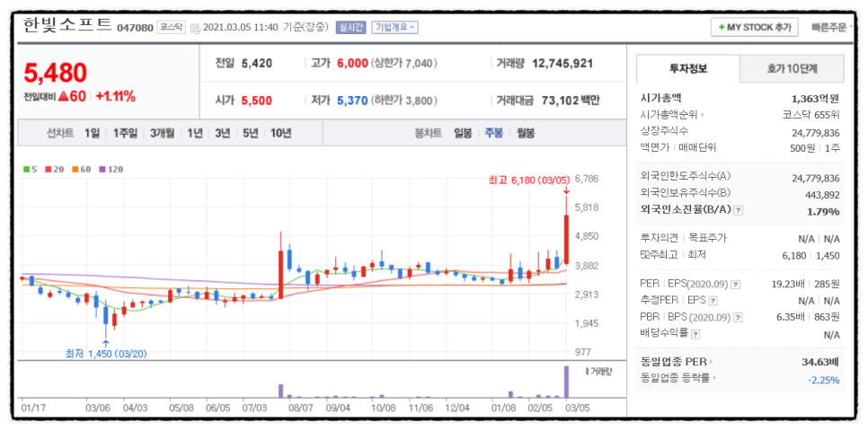Open the 빠른주문 dropdown
868x431 pixels.
(832, 27)
